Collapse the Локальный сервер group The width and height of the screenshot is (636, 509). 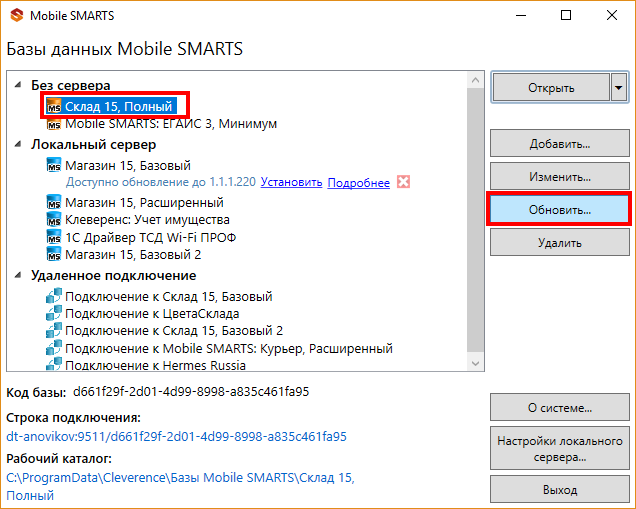coord(18,144)
